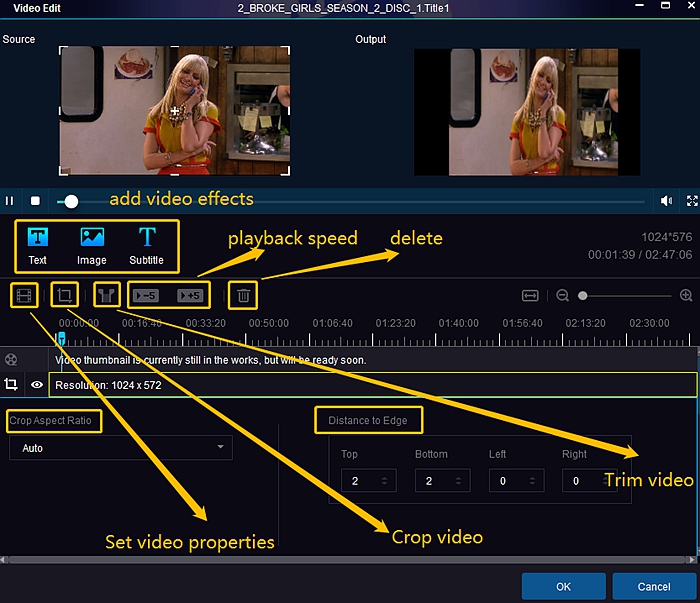Click the Distance to Edge label

[368, 420]
